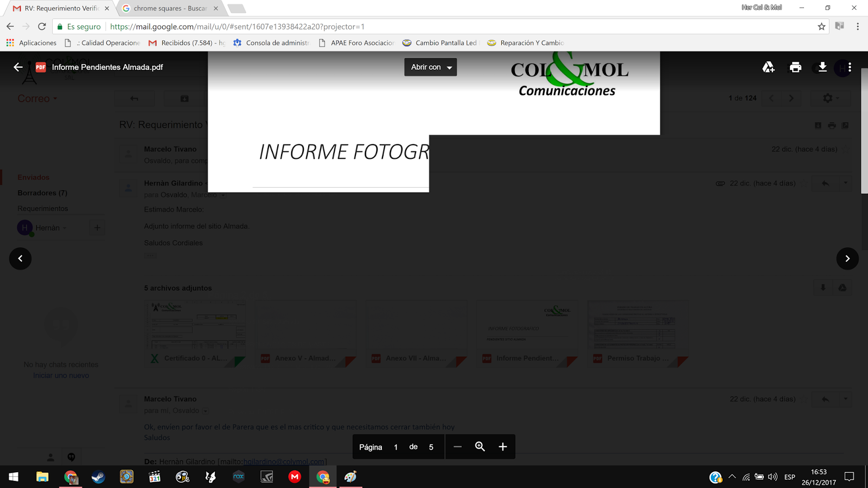Show the older Gmail conversation arrow
This screenshot has height=488, width=868.
coord(791,98)
